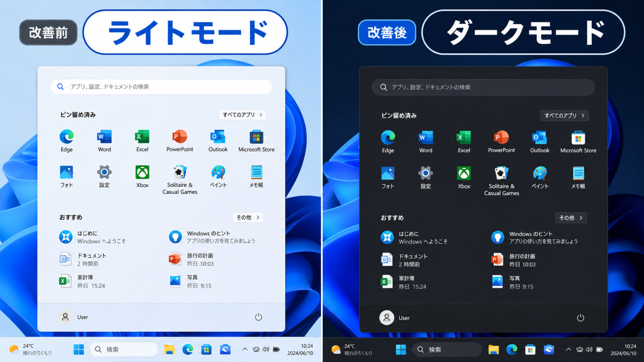Launch Excel in dark mode pinned apps
The image size is (644, 362).
pyautogui.click(x=464, y=142)
